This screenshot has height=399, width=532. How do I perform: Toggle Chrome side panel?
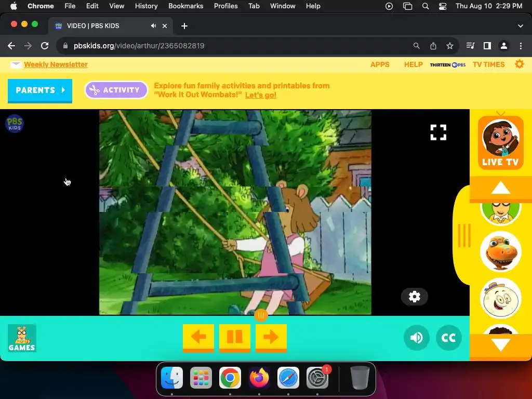click(487, 46)
